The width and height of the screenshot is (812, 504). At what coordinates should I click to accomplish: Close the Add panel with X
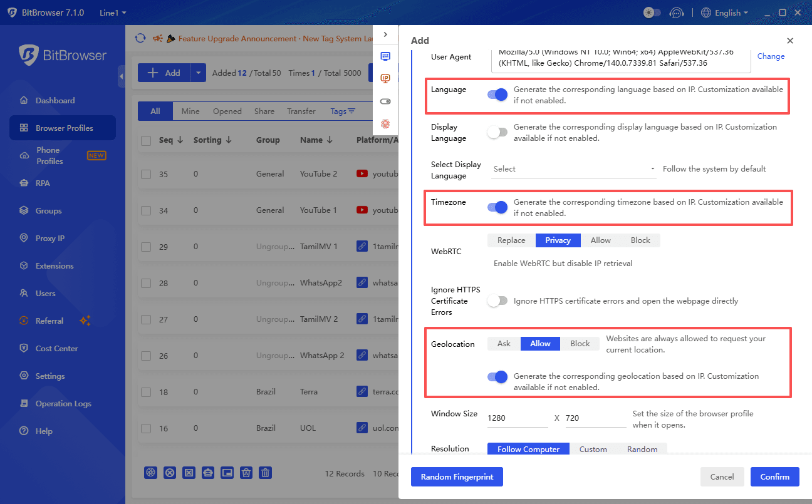point(790,41)
